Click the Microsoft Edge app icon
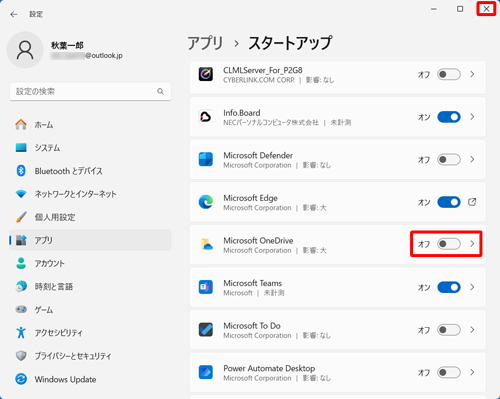Screen dimensions: 500x399 click(206, 202)
